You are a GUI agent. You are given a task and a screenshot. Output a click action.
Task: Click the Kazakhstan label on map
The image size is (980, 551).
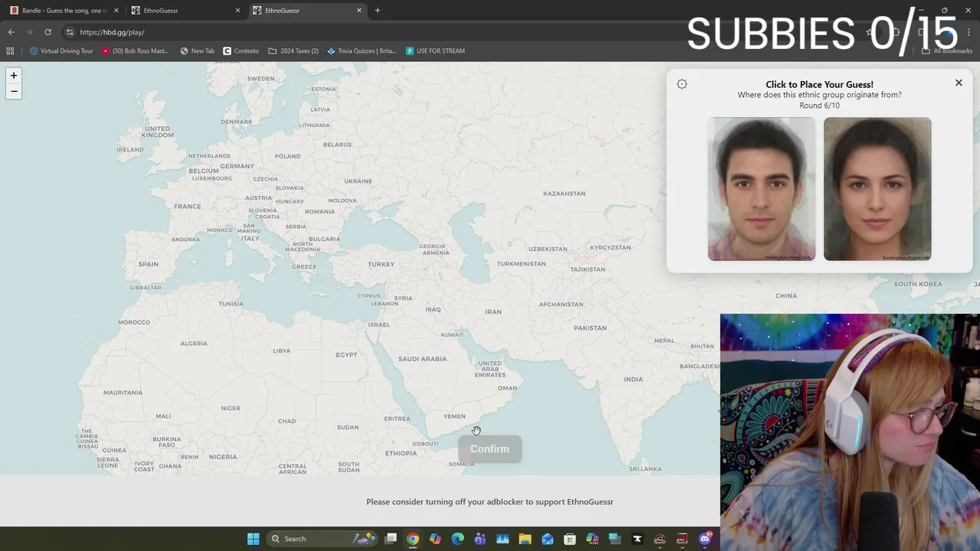[x=564, y=194]
